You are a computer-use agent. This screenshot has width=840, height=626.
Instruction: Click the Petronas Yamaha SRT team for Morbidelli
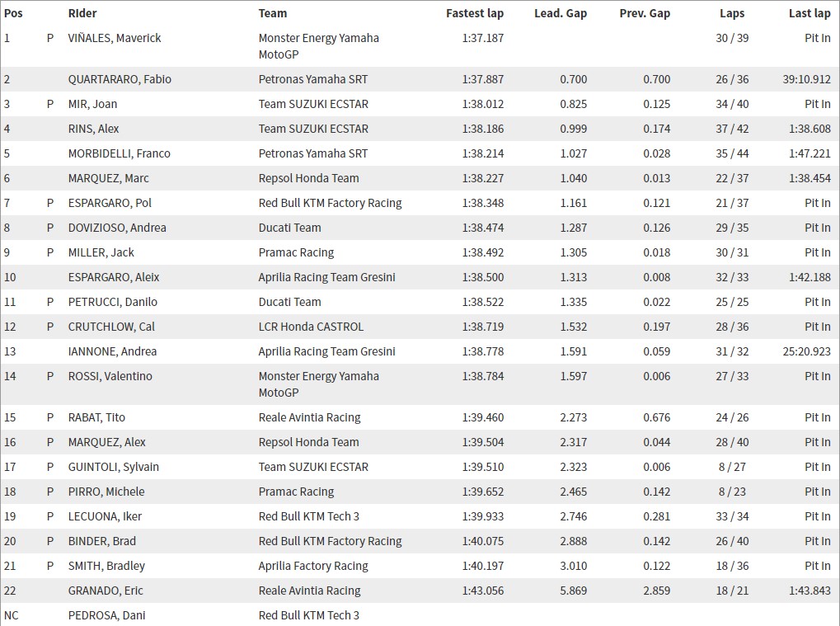(313, 153)
